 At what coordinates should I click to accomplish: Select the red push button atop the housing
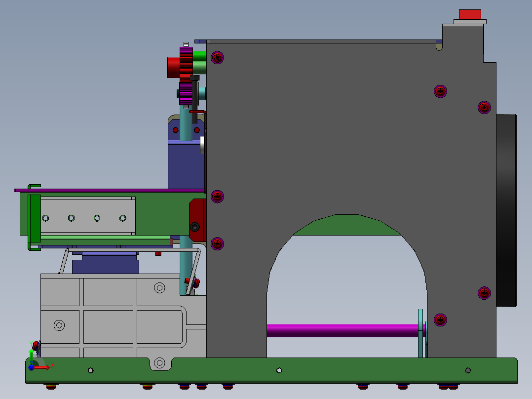point(470,15)
